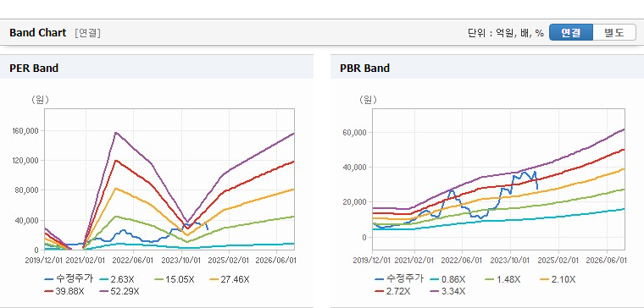This screenshot has width=644, height=308.
Task: Click PER chart 2022/06/01 date label
Action: pyautogui.click(x=134, y=261)
